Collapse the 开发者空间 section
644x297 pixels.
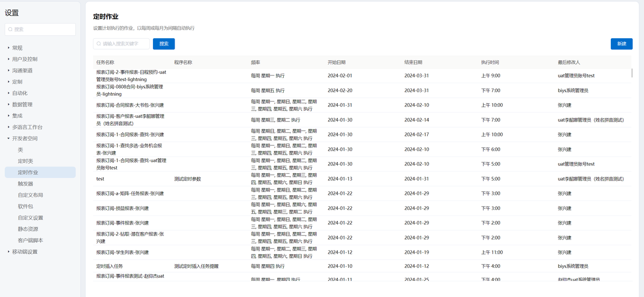pyautogui.click(x=25, y=138)
